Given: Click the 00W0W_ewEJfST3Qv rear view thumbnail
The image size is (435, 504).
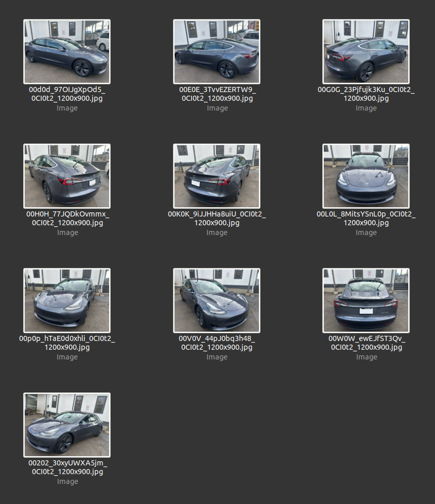Looking at the screenshot, I should (366, 300).
